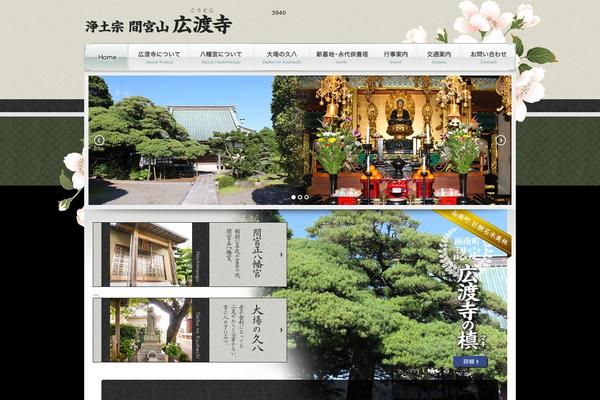This screenshot has width=600, height=400.
Task: Click the stone statue thumbnail photo
Action: [x=151, y=330]
